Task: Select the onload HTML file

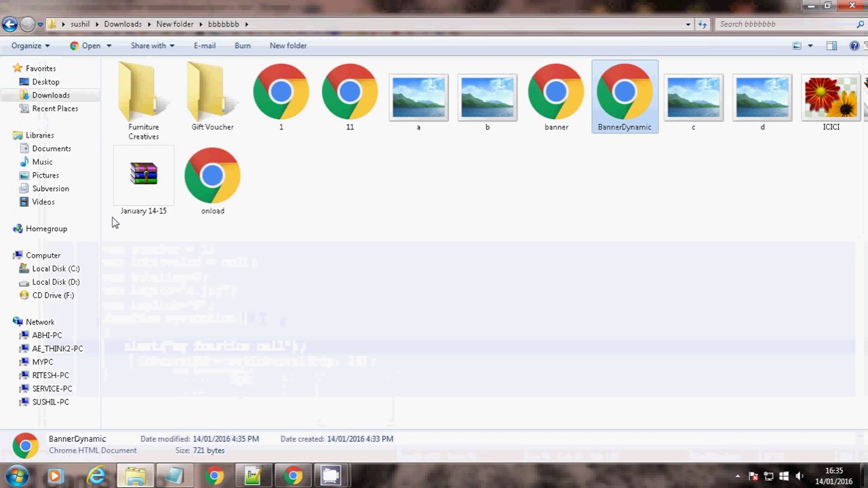Action: pos(212,181)
